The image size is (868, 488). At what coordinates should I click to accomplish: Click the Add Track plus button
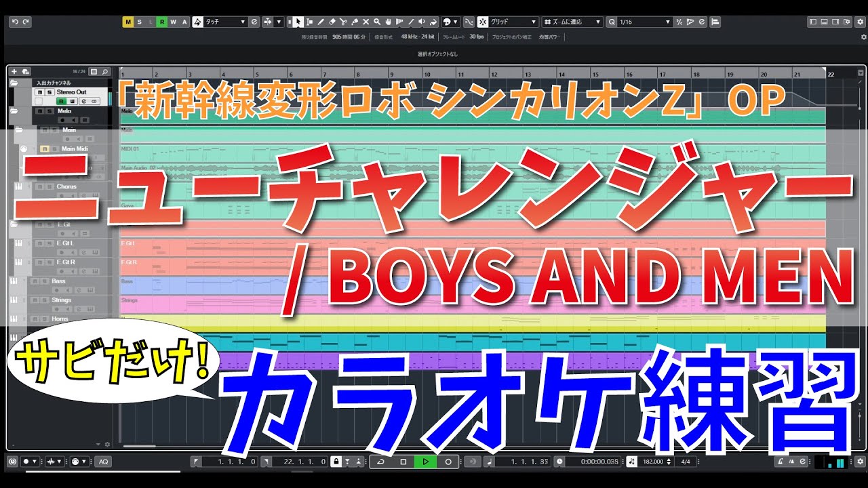pos(14,71)
